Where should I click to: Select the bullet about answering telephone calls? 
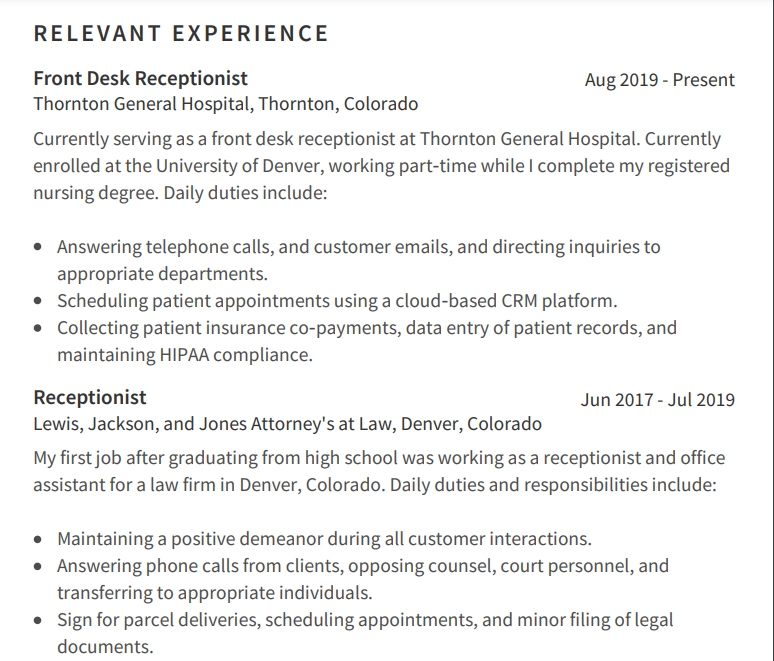pyautogui.click(x=358, y=260)
